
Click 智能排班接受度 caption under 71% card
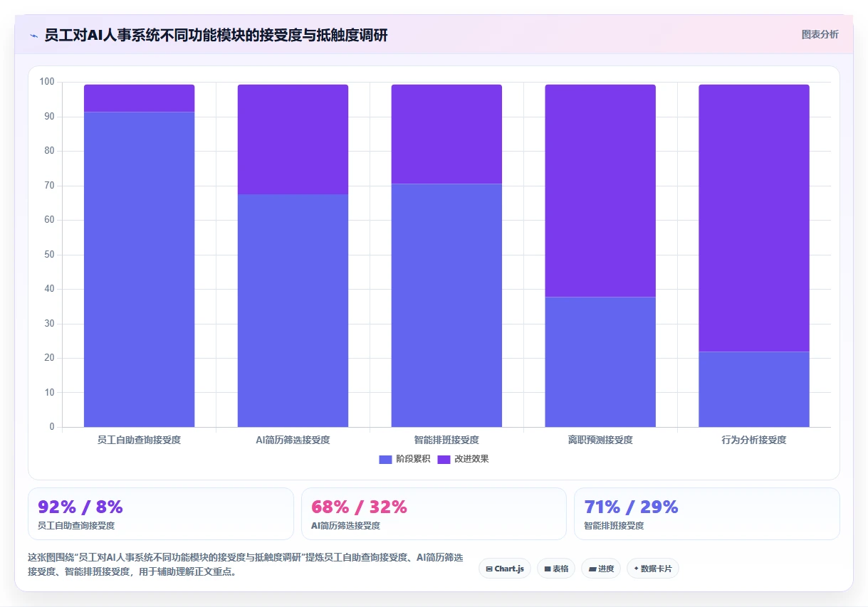(614, 526)
